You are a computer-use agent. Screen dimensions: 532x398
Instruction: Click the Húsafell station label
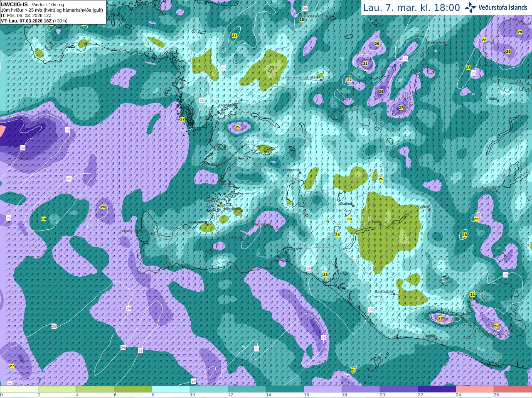tap(313, 77)
